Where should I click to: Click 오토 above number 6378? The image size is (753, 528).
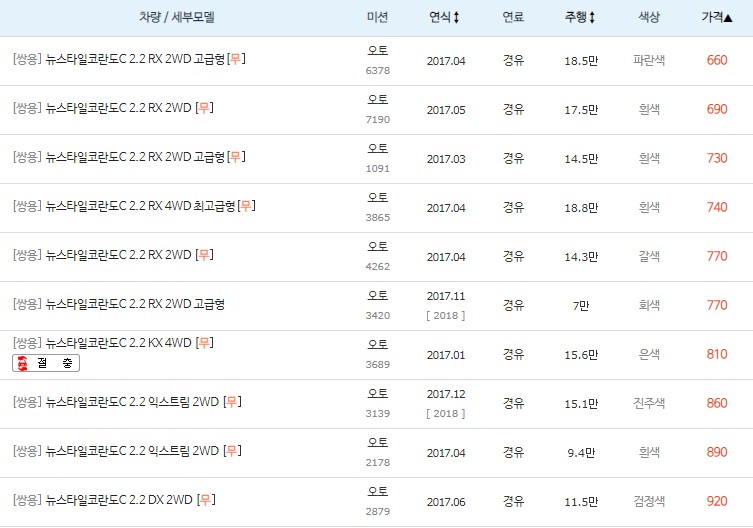click(x=377, y=50)
